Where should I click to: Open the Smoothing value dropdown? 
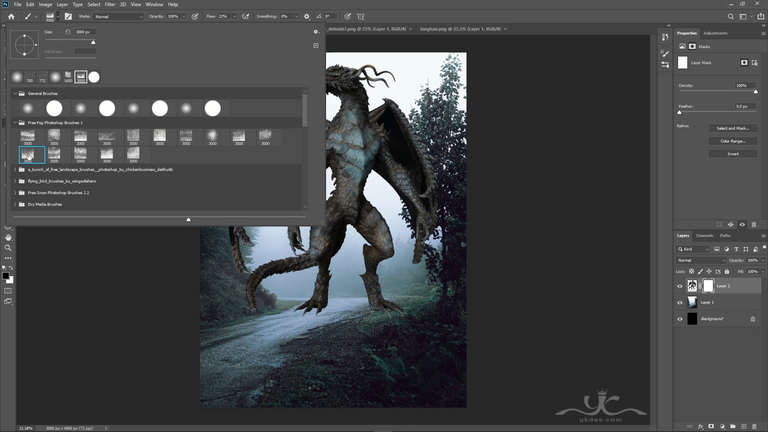click(x=296, y=17)
